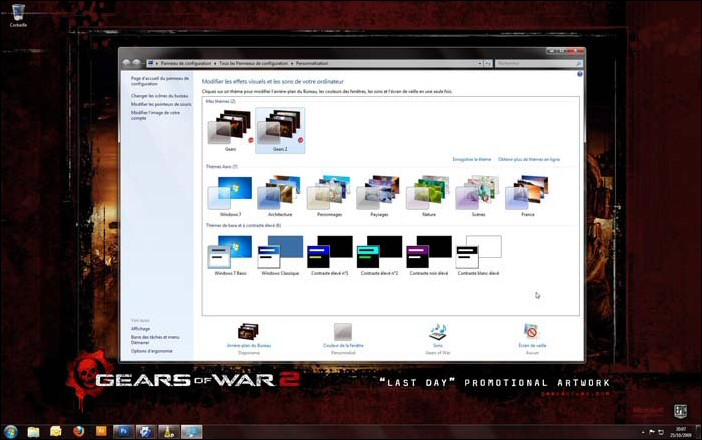Image resolution: width=702 pixels, height=440 pixels.
Task: Launch Illustrator from the taskbar
Action: [101, 431]
